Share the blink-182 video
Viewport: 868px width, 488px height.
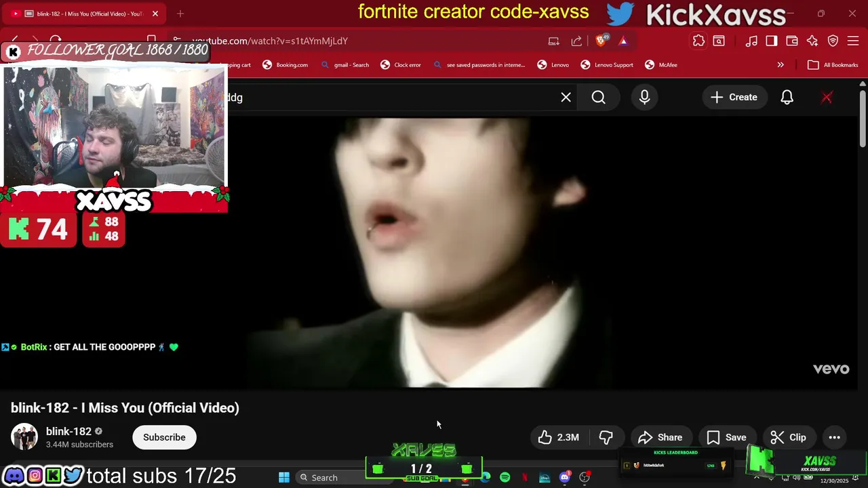pyautogui.click(x=660, y=438)
